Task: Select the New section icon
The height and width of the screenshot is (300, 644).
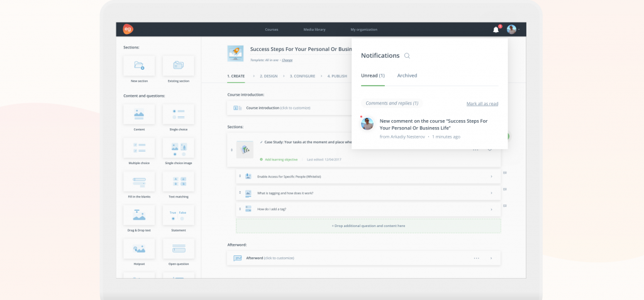Action: pos(139,66)
